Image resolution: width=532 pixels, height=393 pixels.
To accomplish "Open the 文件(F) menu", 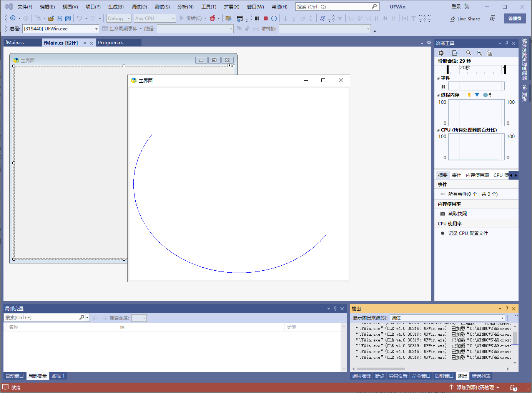I will point(25,7).
